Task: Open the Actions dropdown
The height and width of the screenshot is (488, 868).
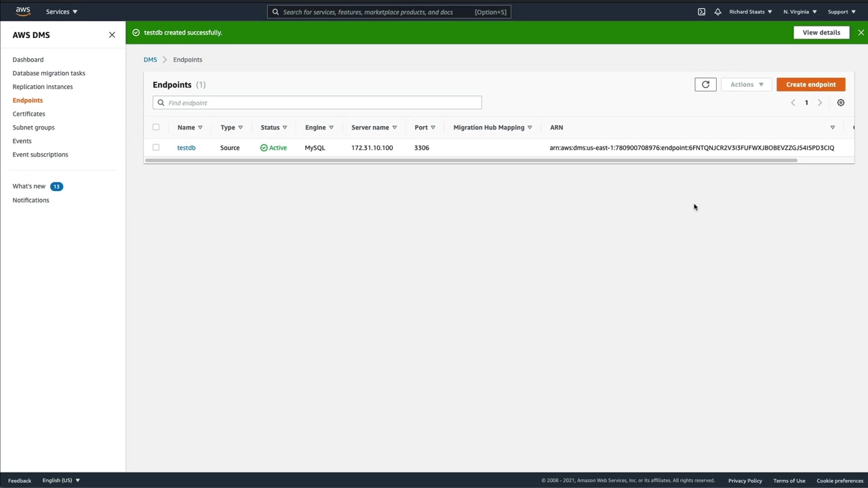Action: click(747, 85)
